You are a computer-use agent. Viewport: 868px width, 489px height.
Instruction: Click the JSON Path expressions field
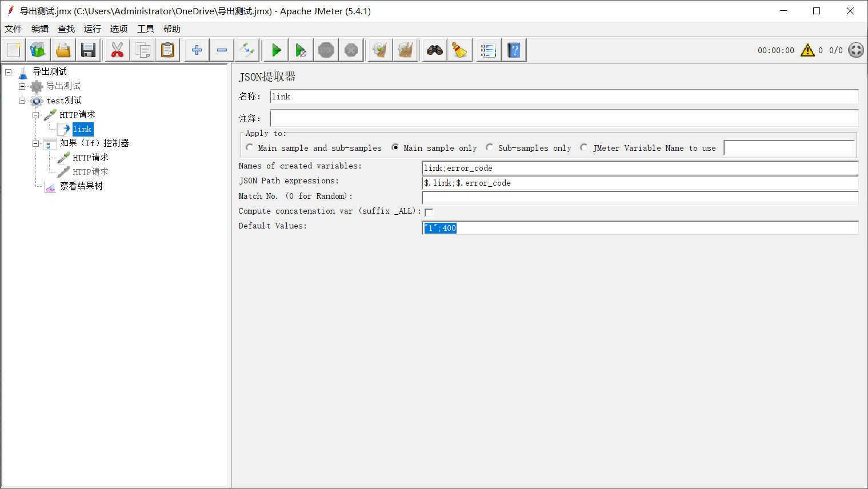(640, 183)
